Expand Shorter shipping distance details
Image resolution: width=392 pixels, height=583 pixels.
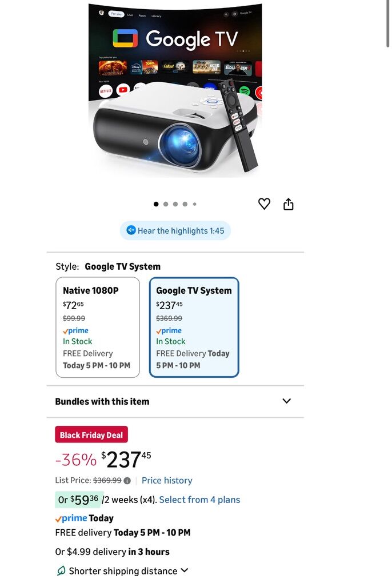click(x=184, y=570)
